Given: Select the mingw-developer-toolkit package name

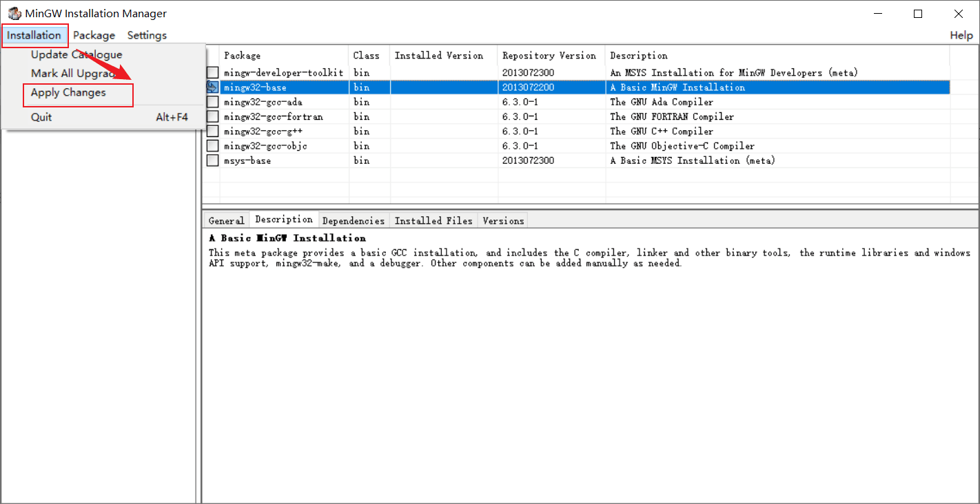Looking at the screenshot, I should point(283,72).
